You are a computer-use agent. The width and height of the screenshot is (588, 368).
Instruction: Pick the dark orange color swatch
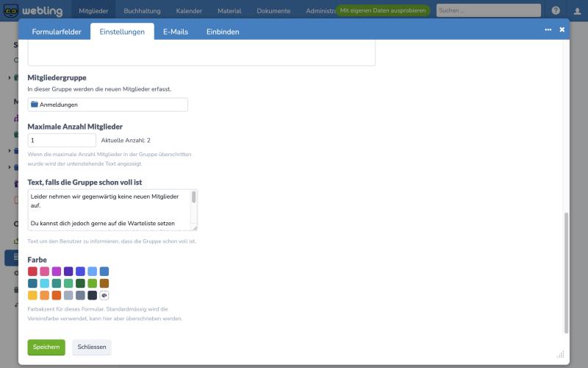[57, 295]
